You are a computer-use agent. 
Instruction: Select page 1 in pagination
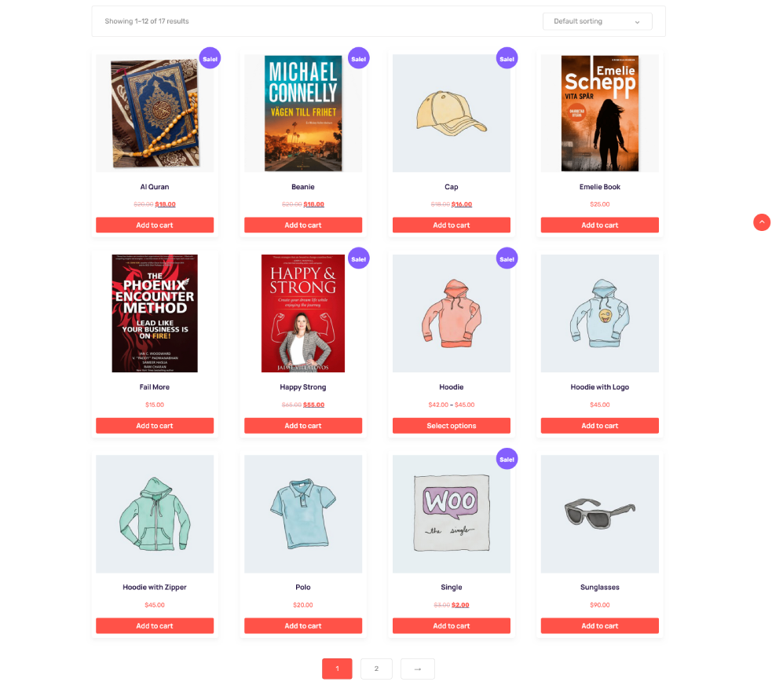(x=337, y=669)
